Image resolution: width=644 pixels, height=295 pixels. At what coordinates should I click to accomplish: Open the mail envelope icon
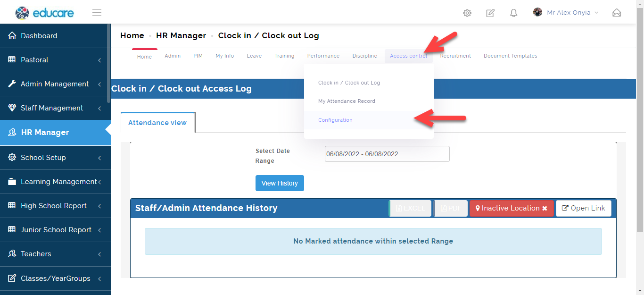[x=617, y=13]
